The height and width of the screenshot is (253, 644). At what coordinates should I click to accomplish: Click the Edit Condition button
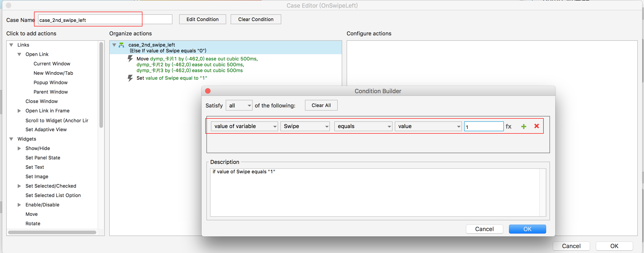pos(202,19)
